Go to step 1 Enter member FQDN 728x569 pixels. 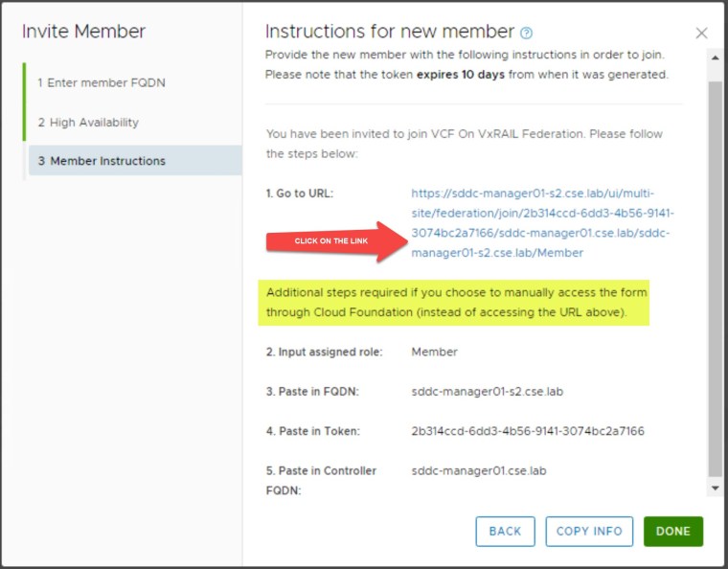click(x=102, y=82)
